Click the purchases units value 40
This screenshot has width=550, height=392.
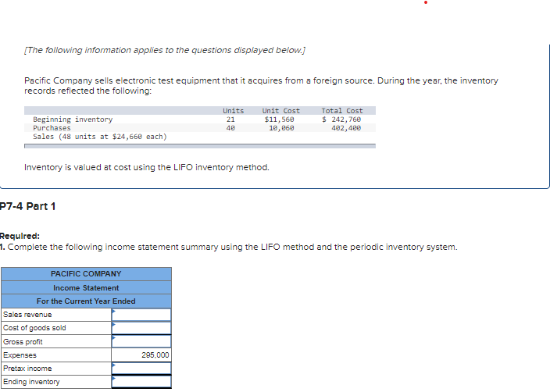(x=230, y=128)
